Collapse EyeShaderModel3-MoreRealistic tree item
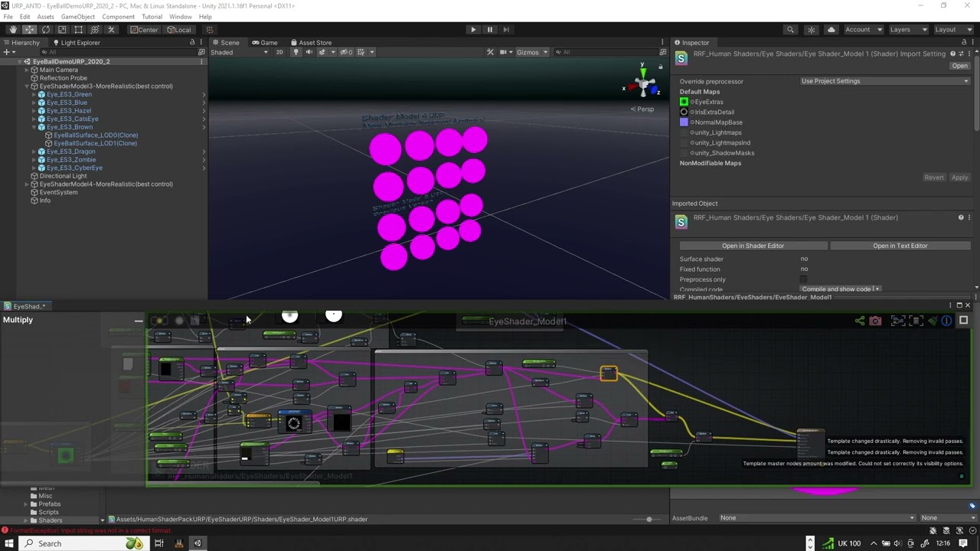The width and height of the screenshot is (980, 551). [26, 86]
